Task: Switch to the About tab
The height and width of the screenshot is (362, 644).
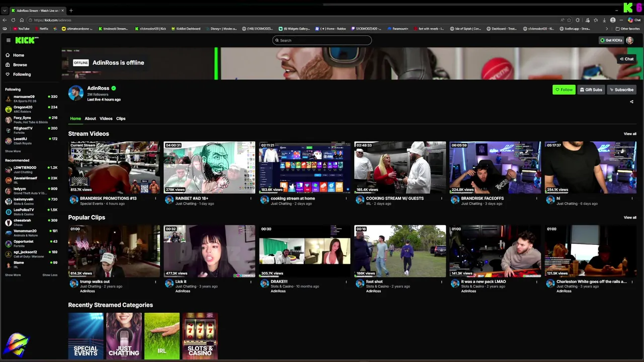Action: pos(90,119)
